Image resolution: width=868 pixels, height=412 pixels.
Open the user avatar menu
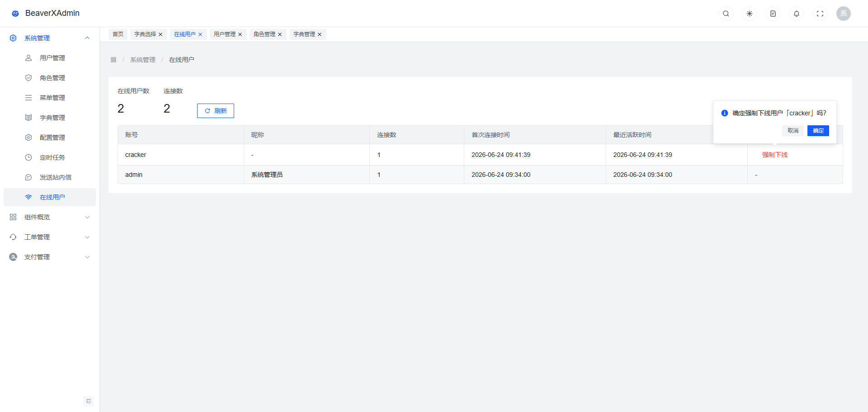point(844,14)
